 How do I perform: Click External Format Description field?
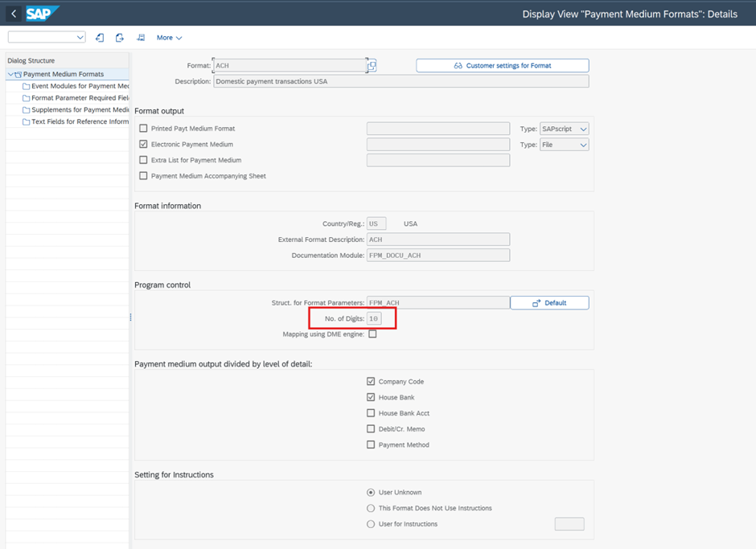(438, 240)
